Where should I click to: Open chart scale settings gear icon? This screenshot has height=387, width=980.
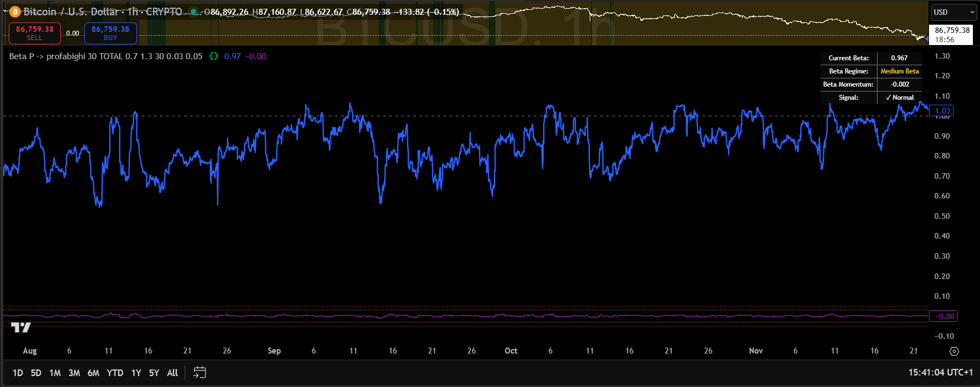(x=954, y=351)
